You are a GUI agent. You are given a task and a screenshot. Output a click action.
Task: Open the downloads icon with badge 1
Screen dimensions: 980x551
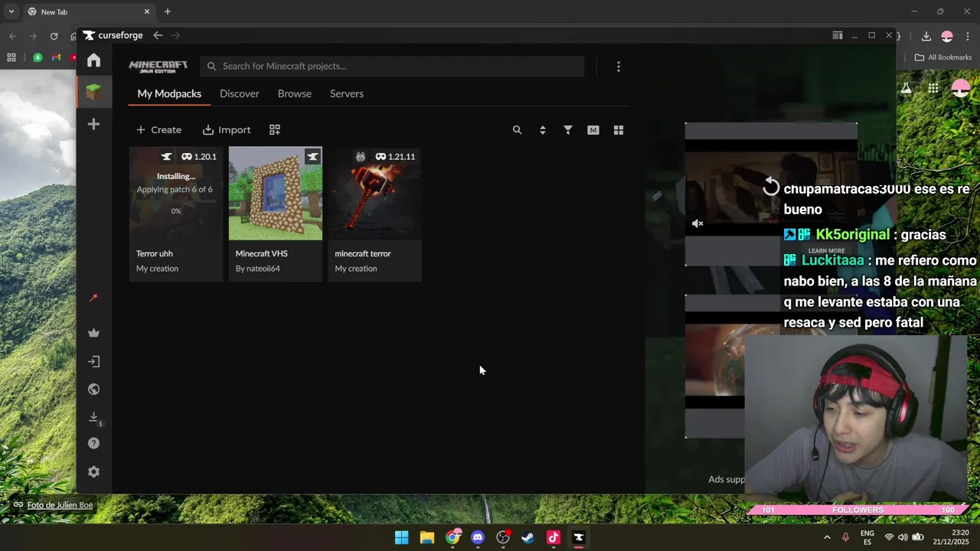pos(94,418)
